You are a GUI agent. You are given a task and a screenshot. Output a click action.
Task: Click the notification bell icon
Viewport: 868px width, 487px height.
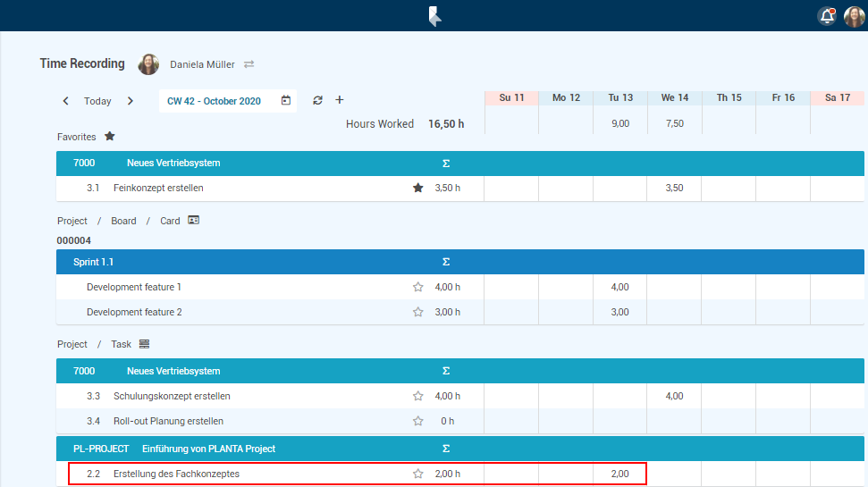point(827,16)
